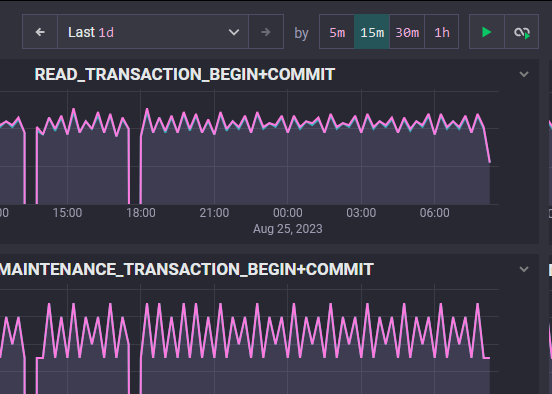The image size is (552, 394).
Task: Click the chevron arrow inside the Last 1d selector
Action: tap(234, 32)
